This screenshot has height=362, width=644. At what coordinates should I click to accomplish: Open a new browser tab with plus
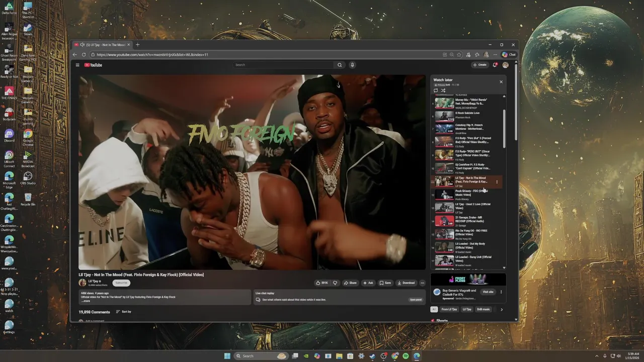(137, 45)
